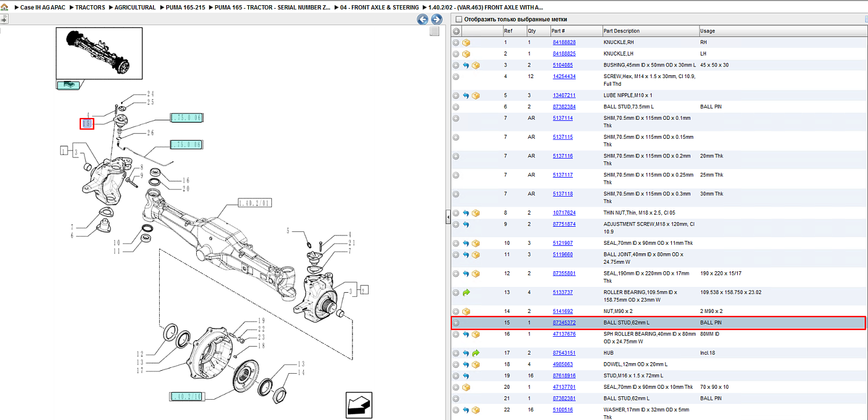Viewport: 868px width, 420px height.
Task: Click the axle assembly thumbnail
Action: click(99, 53)
